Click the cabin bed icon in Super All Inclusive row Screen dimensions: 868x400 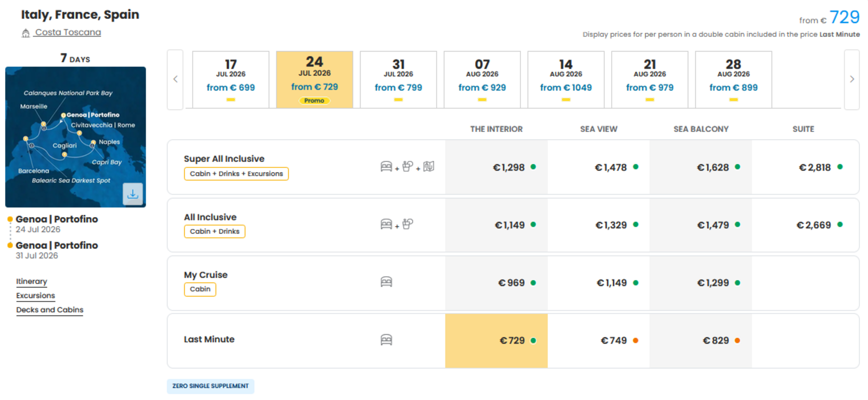coord(386,166)
